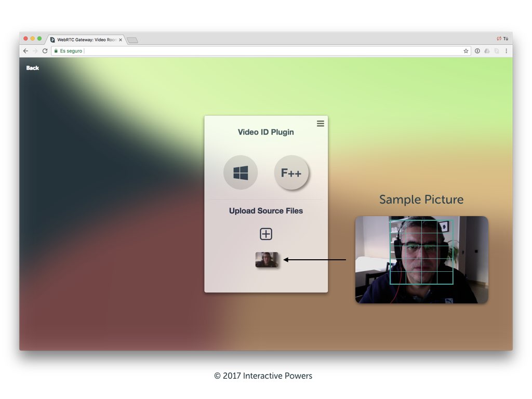532x399 pixels.
Task: Reload the page in browser
Action: (45, 51)
